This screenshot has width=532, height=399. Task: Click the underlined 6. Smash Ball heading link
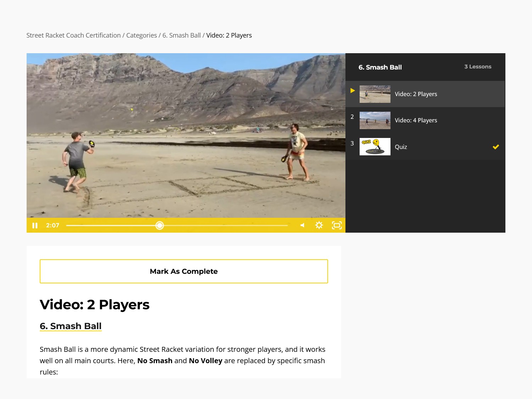coord(71,326)
